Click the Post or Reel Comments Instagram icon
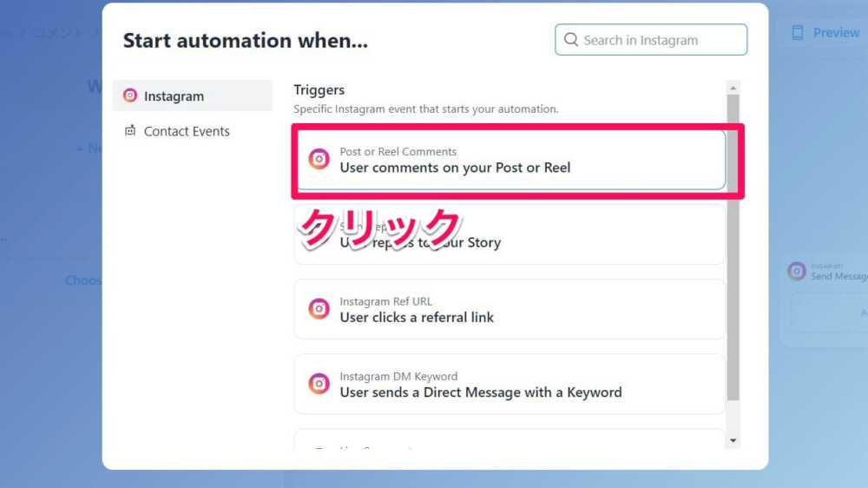Viewport: 868px width, 488px height. pos(319,159)
